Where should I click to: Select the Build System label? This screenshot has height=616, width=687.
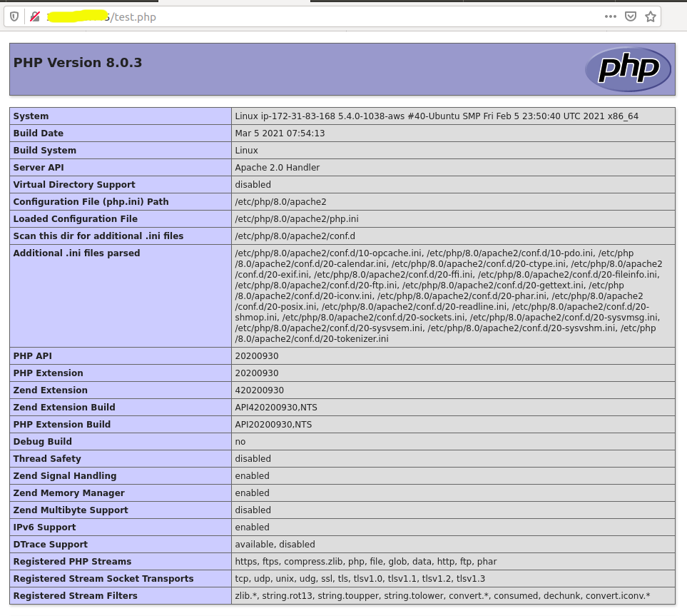45,151
